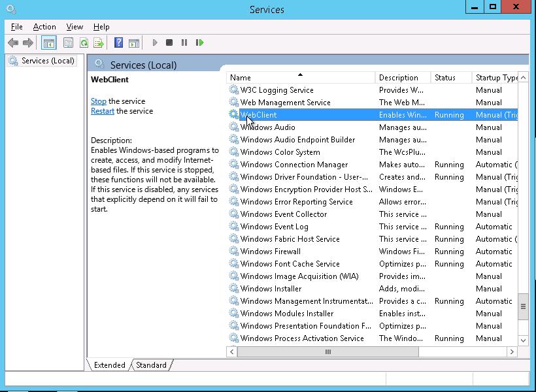This screenshot has height=392, width=536.
Task: Click horizontal scrollbar left arrow
Action: pos(232,351)
